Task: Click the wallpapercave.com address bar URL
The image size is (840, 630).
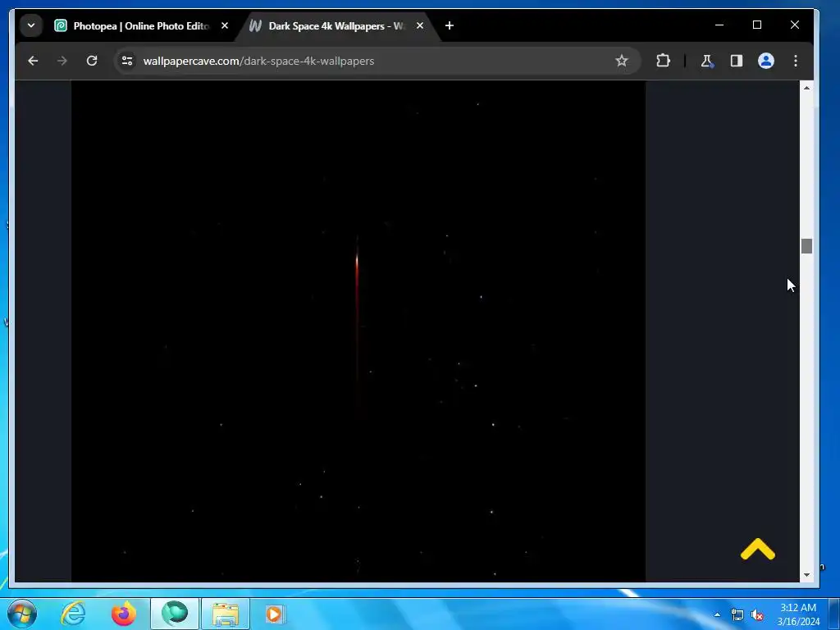Action: click(x=258, y=61)
